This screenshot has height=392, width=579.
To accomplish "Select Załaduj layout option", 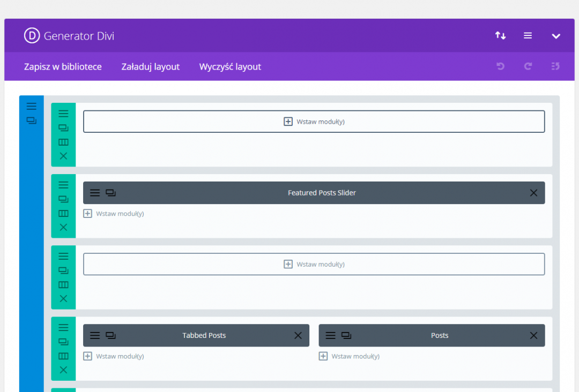I will coord(151,67).
